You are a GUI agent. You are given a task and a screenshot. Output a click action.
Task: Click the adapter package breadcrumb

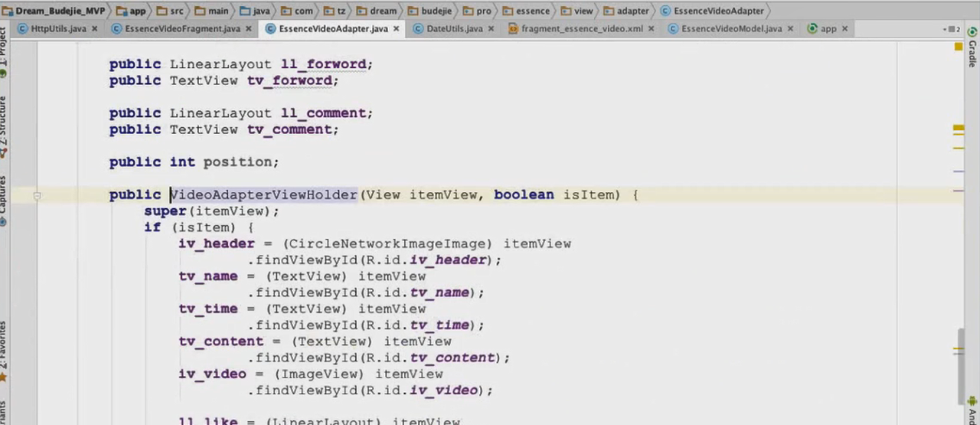point(626,11)
